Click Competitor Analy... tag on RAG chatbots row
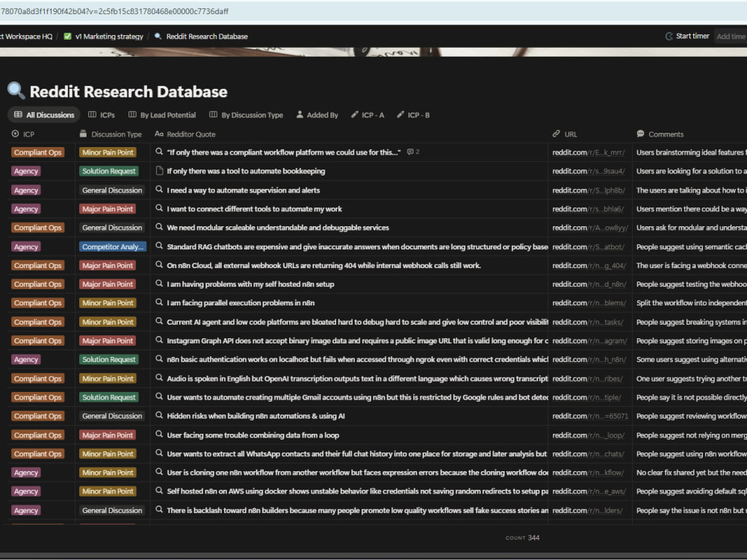This screenshot has height=560, width=747. click(x=113, y=246)
